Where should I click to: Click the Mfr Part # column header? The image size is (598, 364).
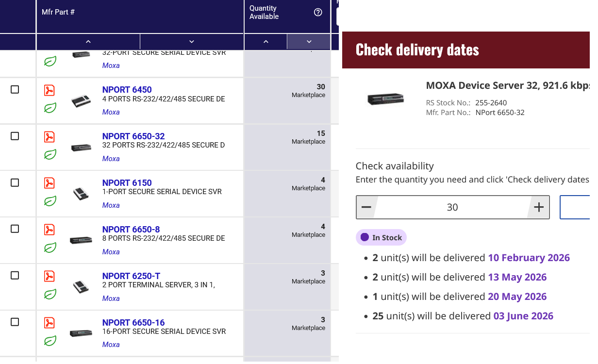[x=58, y=12]
